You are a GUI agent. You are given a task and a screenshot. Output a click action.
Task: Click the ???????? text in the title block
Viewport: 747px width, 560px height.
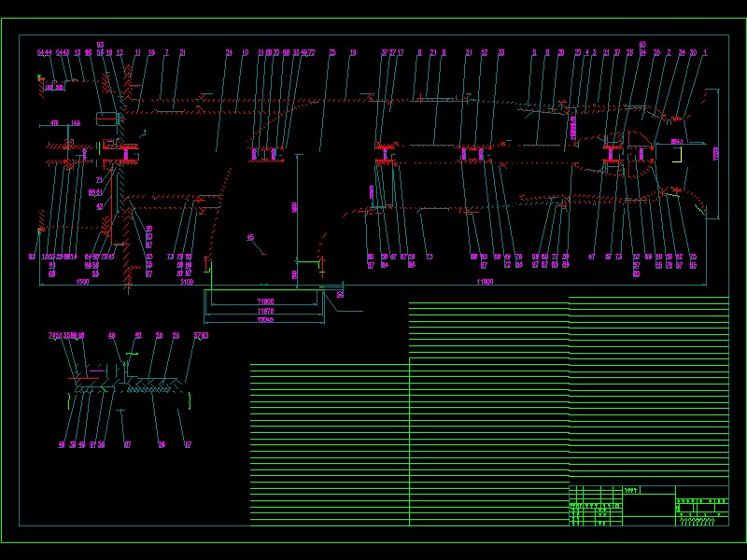pyautogui.click(x=697, y=522)
